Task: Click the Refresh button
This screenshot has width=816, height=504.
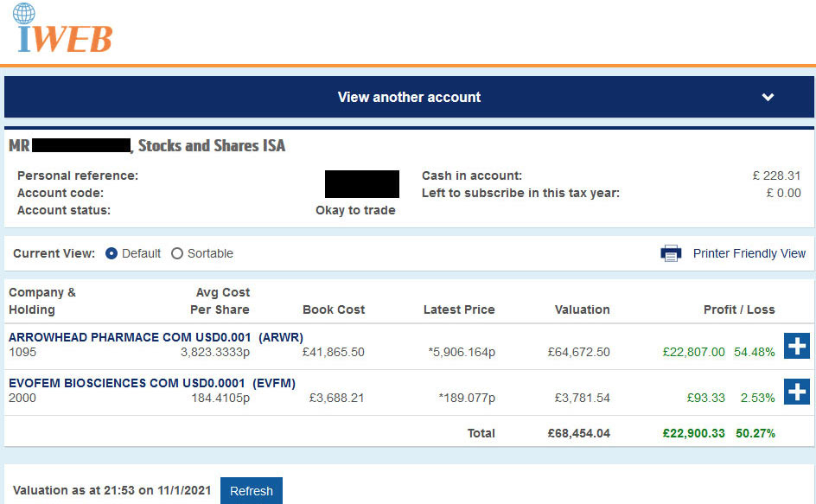Action: (252, 491)
